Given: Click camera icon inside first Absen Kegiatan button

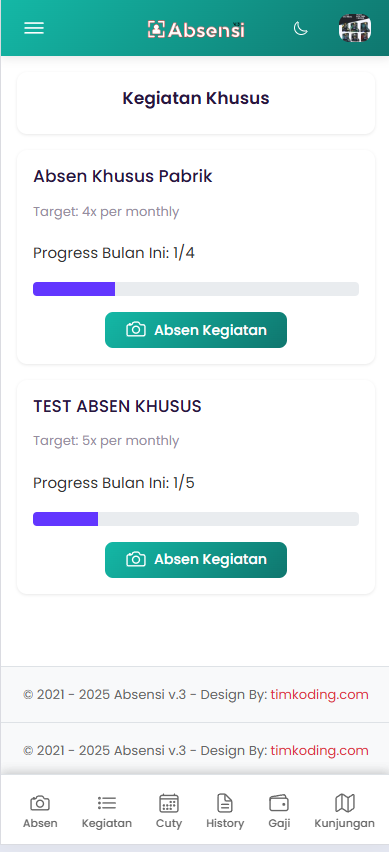Looking at the screenshot, I should coord(136,330).
